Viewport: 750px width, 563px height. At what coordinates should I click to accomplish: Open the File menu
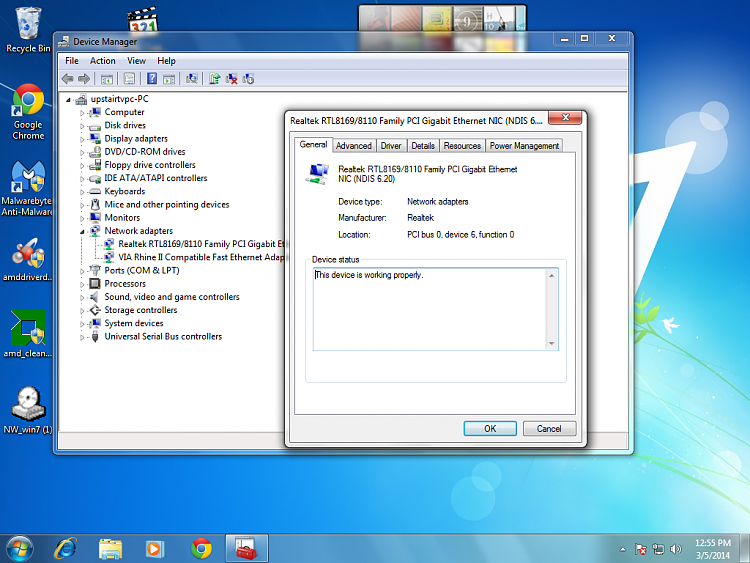tap(72, 61)
